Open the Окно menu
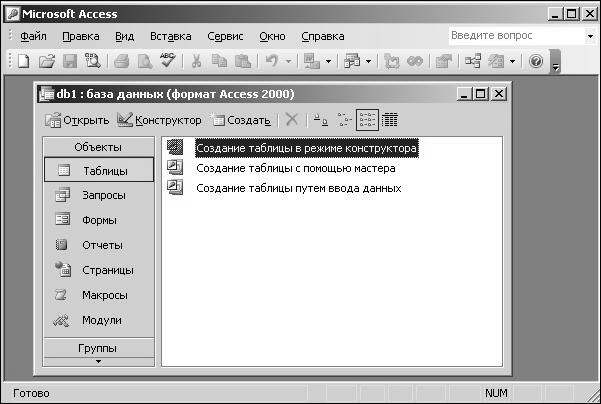The image size is (601, 404). tap(272, 36)
